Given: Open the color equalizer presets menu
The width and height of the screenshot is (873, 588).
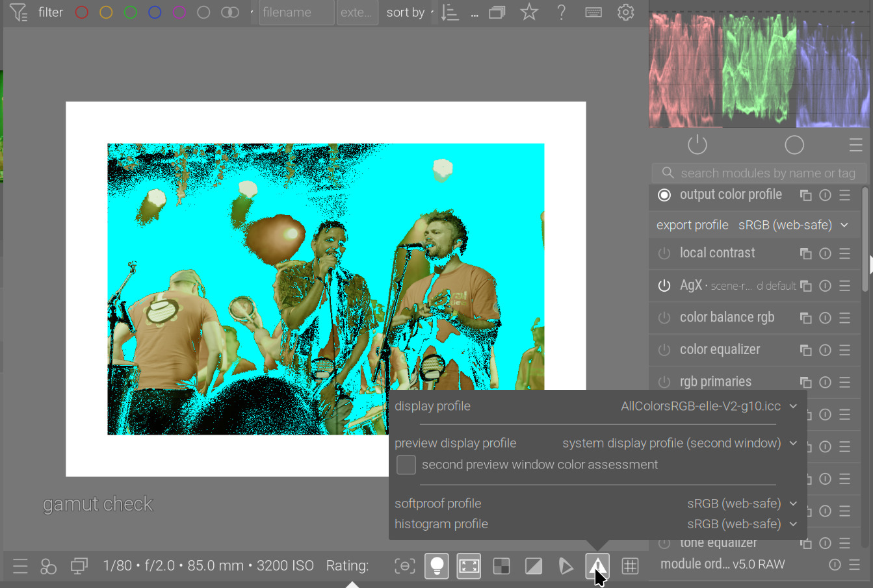Looking at the screenshot, I should point(844,350).
